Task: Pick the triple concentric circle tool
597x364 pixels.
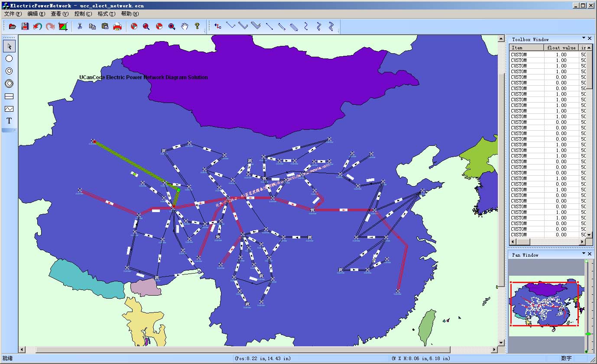Action: (x=9, y=84)
